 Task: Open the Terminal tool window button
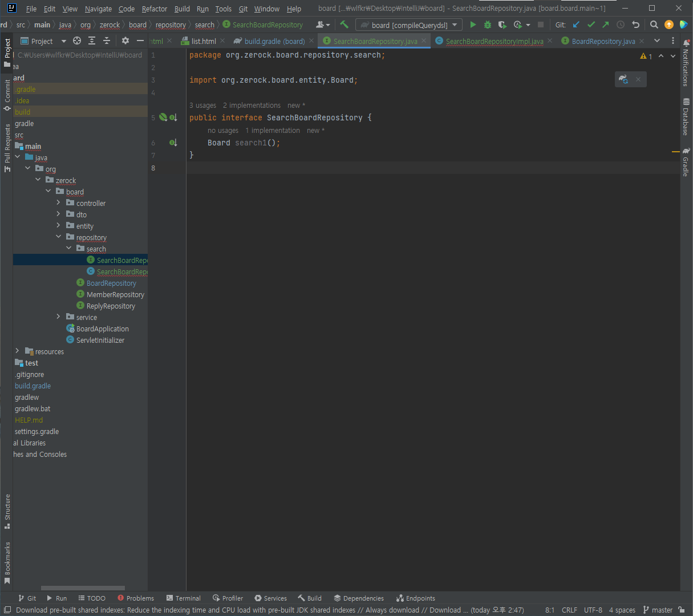(184, 598)
